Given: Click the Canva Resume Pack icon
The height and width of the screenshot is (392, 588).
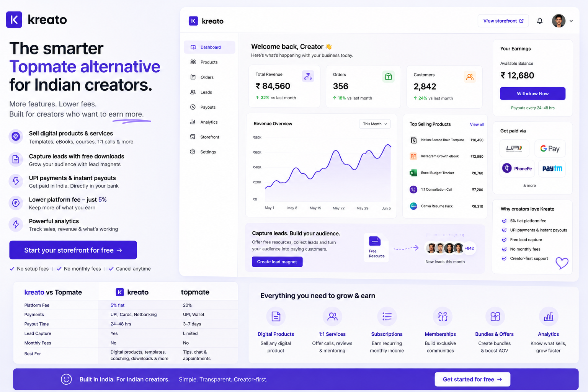Looking at the screenshot, I should point(413,206).
